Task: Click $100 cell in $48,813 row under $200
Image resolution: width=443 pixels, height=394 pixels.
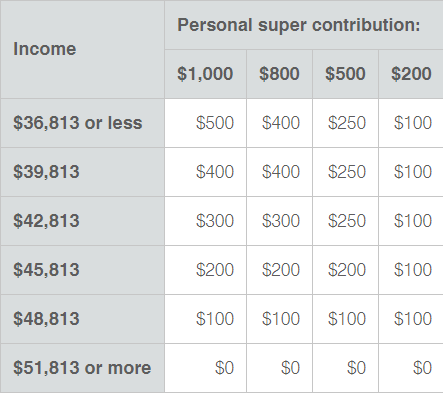Action: click(x=411, y=319)
